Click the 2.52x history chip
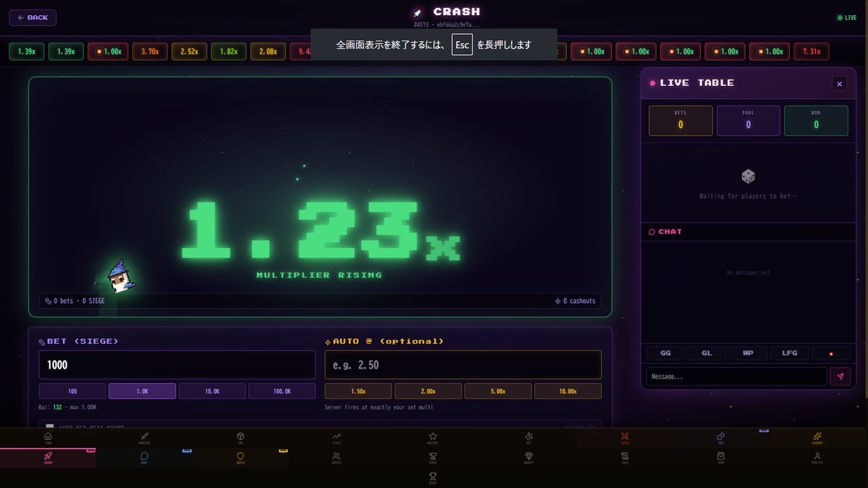This screenshot has height=488, width=868. pyautogui.click(x=190, y=51)
